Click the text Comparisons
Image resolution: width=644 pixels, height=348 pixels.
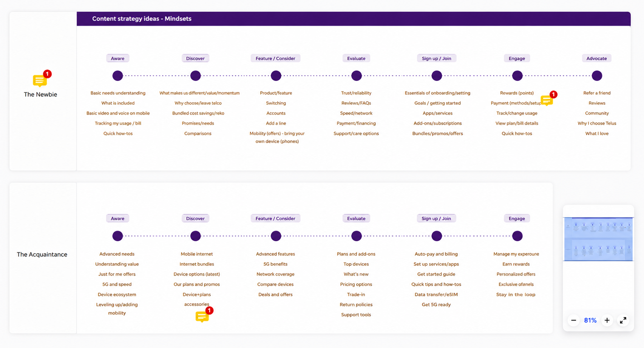(198, 134)
